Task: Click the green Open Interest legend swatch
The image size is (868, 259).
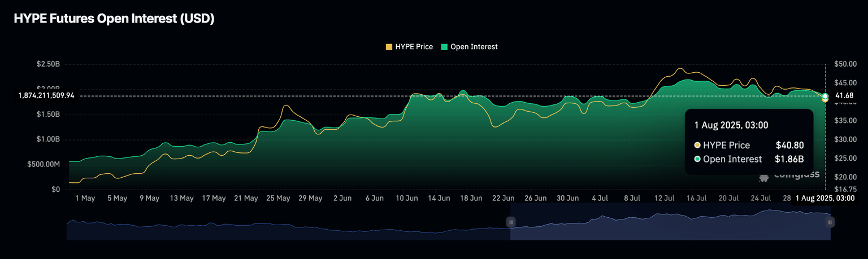Action: pos(444,47)
